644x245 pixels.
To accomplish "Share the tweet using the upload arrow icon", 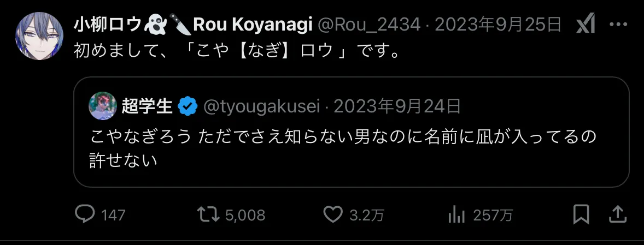I will point(617,214).
